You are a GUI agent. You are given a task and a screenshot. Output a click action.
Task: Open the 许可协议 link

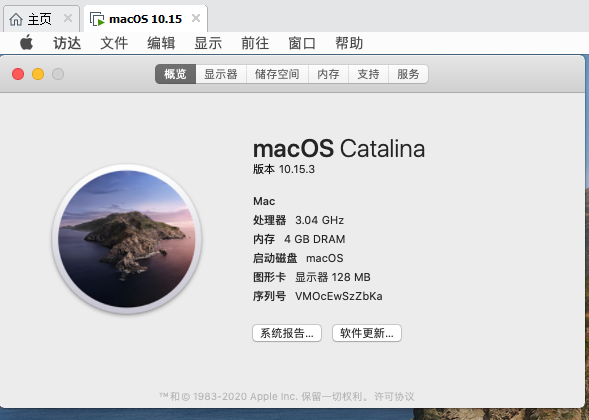point(394,396)
